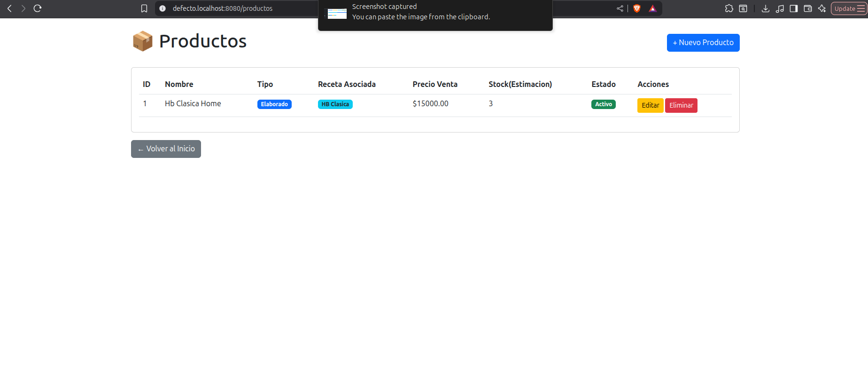Edit the Hb Clasica Home product
Screen dimensions: 868x391
pyautogui.click(x=650, y=105)
